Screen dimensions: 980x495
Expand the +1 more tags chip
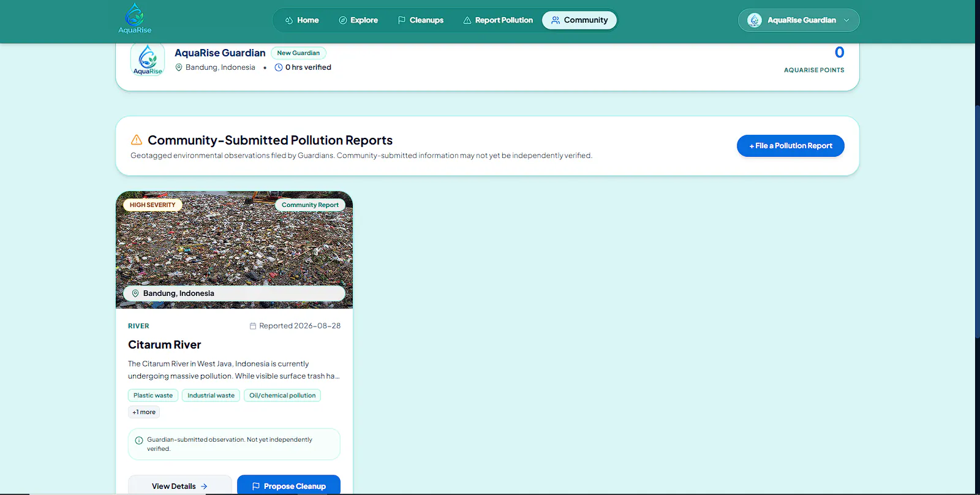pos(144,412)
